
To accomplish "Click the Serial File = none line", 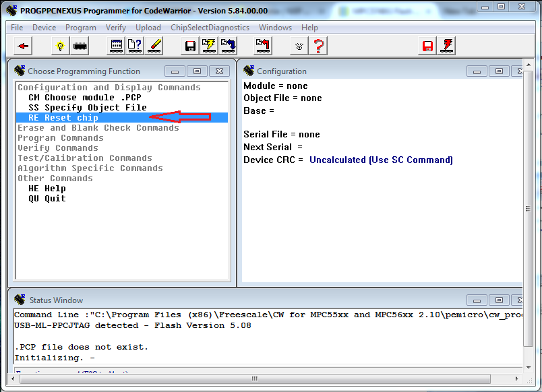I will 281,134.
